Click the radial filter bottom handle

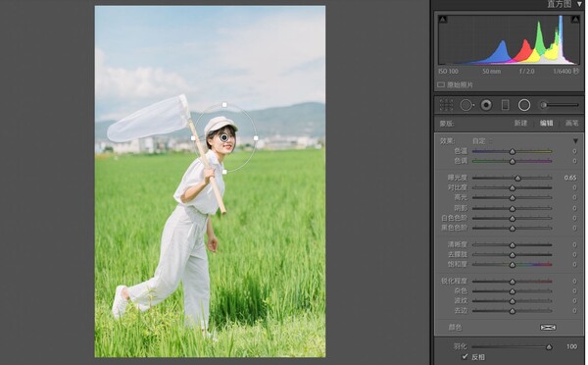tap(224, 172)
